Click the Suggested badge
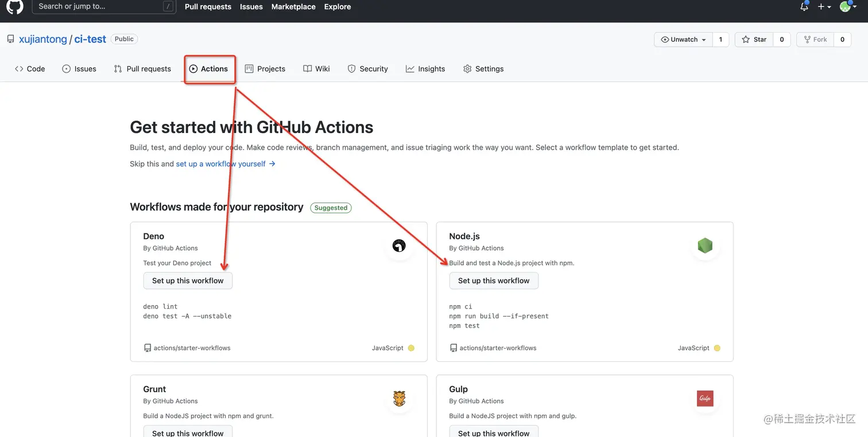Image resolution: width=868 pixels, height=437 pixels. click(x=331, y=208)
